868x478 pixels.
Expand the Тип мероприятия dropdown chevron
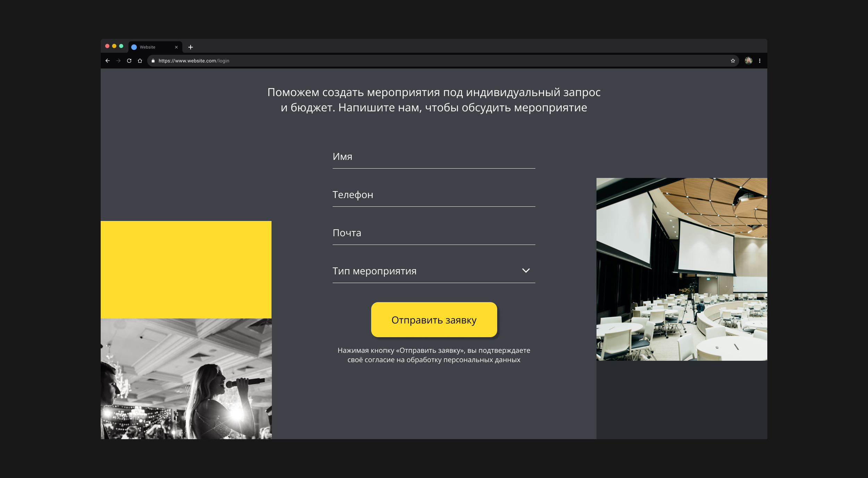(x=526, y=271)
